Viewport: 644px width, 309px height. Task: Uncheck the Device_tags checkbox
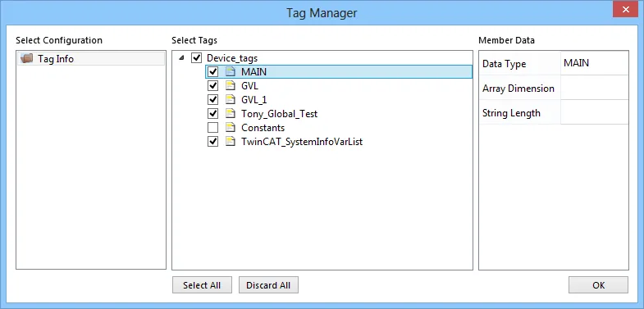(x=197, y=58)
